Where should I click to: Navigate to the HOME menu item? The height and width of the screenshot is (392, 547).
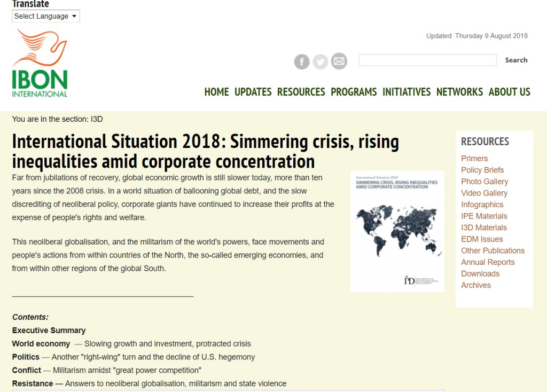coord(216,92)
